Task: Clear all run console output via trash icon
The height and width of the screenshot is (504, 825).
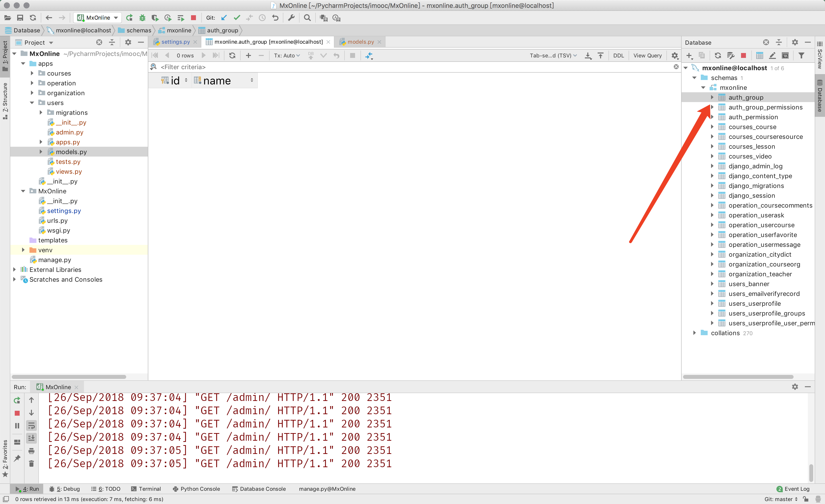Action: click(31, 464)
